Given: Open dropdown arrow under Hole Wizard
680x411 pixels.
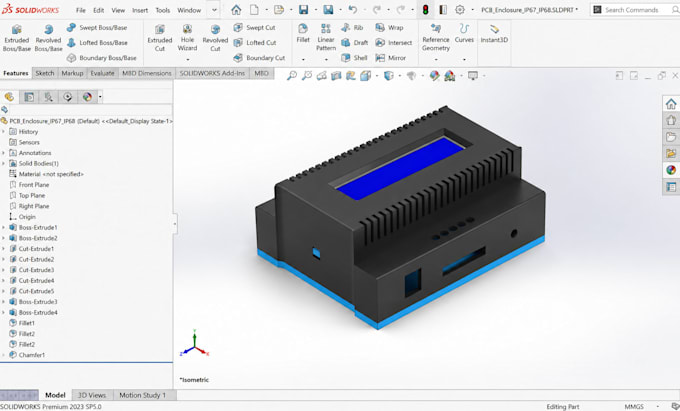Looking at the screenshot, I should click(x=187, y=59).
